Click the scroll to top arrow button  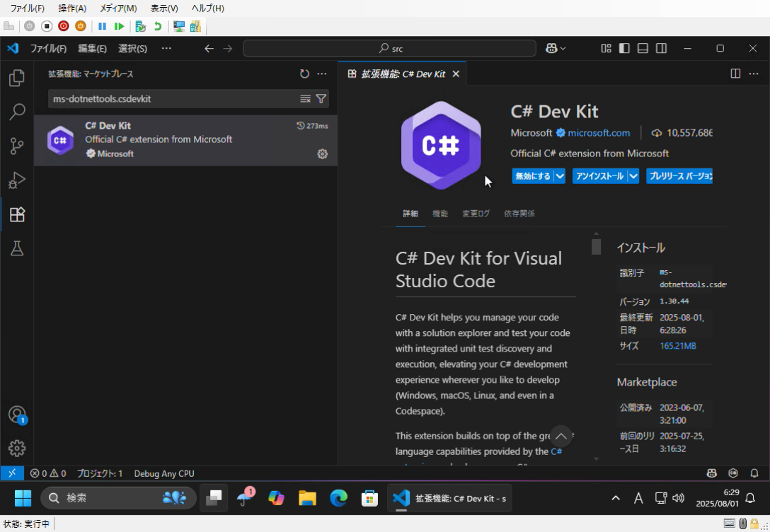coord(561,436)
